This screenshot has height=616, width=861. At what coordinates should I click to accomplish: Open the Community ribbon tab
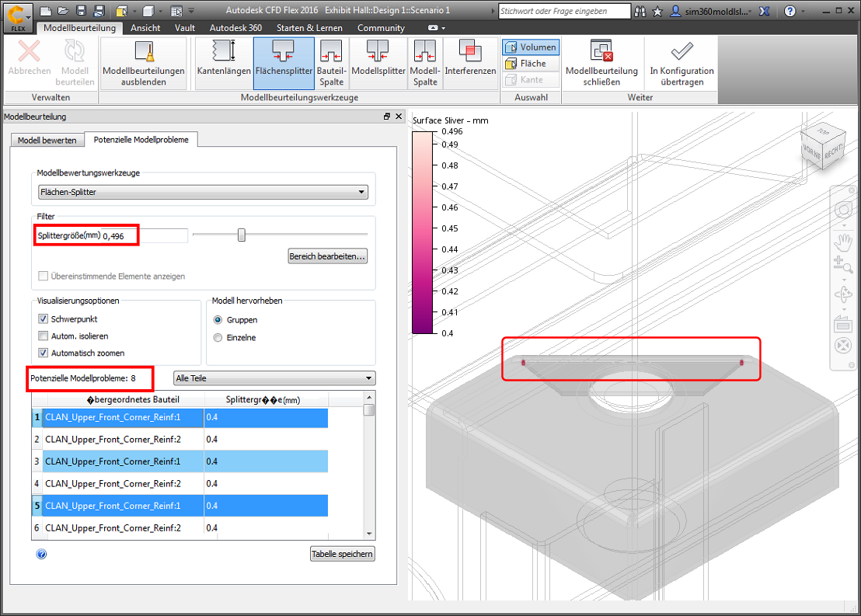tap(381, 28)
